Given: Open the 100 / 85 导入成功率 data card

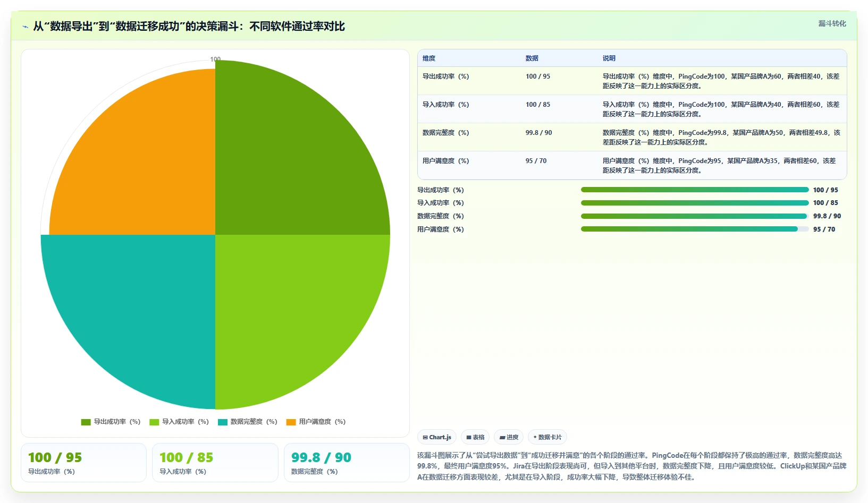Looking at the screenshot, I should 215,463.
